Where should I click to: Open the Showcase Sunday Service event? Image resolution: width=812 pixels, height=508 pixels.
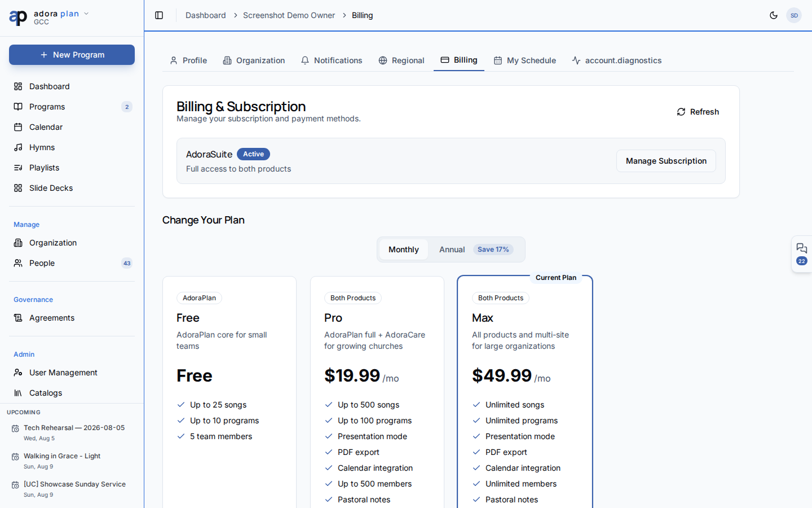pos(72,489)
